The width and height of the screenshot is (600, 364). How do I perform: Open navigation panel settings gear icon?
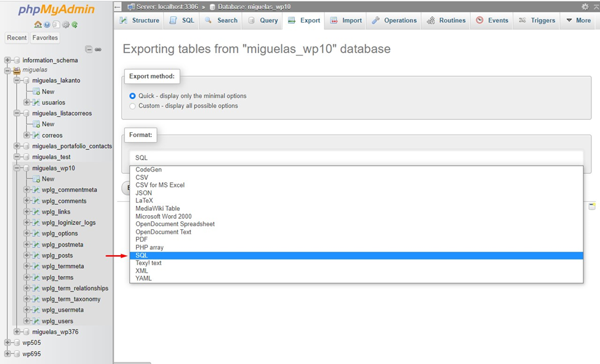[66, 25]
